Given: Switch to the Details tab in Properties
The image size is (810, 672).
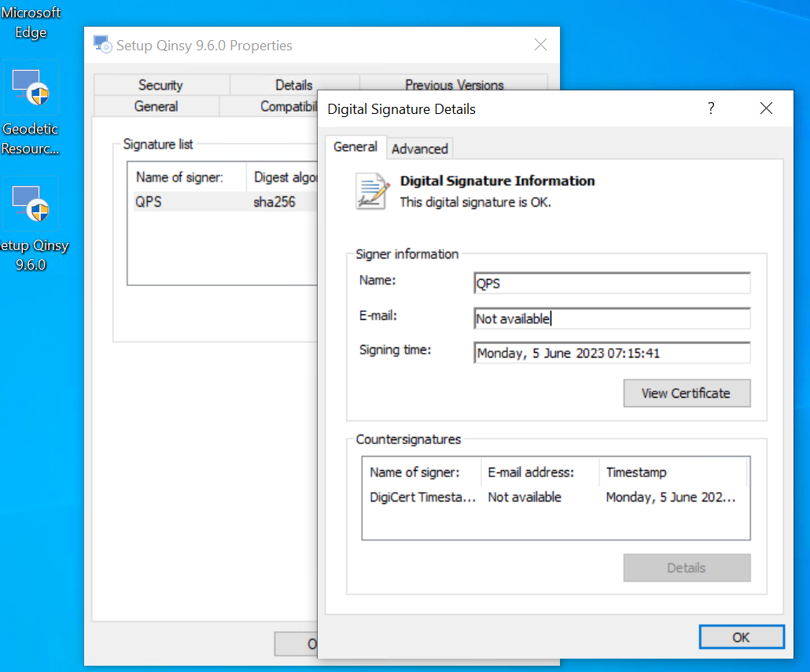Looking at the screenshot, I should (x=293, y=85).
